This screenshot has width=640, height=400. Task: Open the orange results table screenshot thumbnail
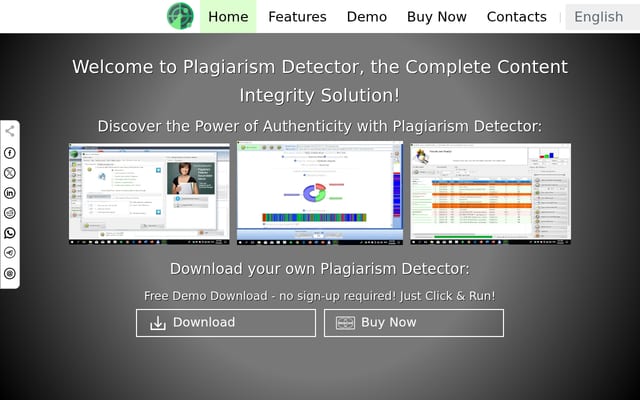point(491,194)
